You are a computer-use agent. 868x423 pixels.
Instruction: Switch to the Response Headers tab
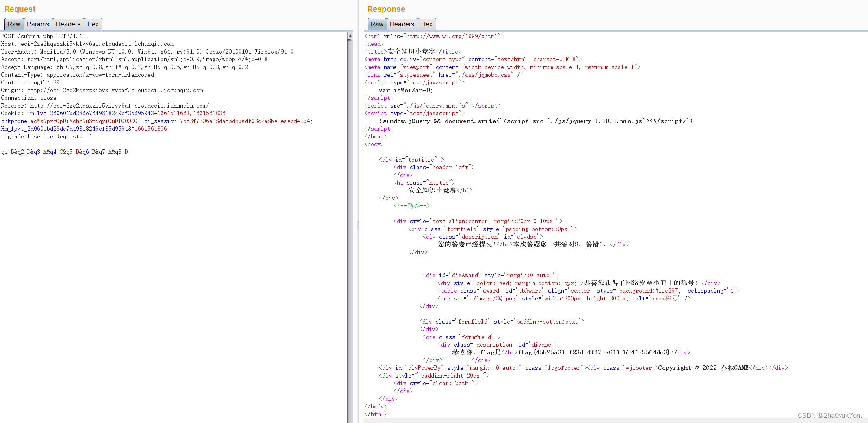point(402,24)
